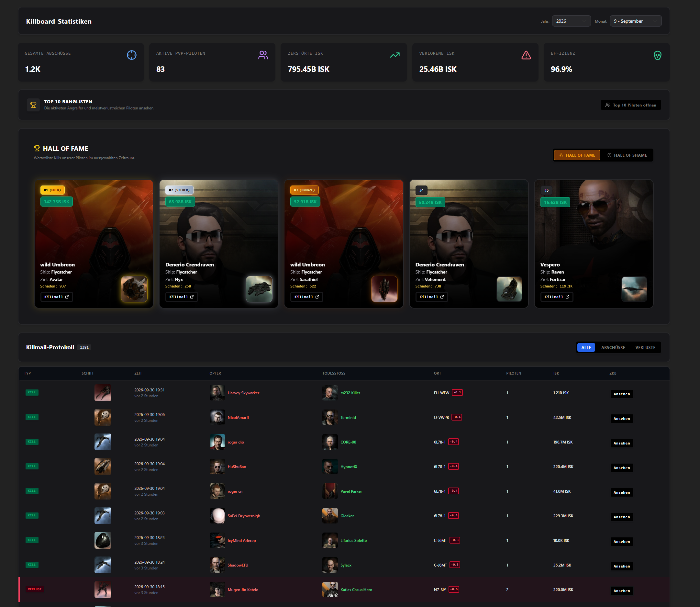This screenshot has width=700, height=607.
Task: Open the Jahr 2026 dropdown
Action: 571,21
